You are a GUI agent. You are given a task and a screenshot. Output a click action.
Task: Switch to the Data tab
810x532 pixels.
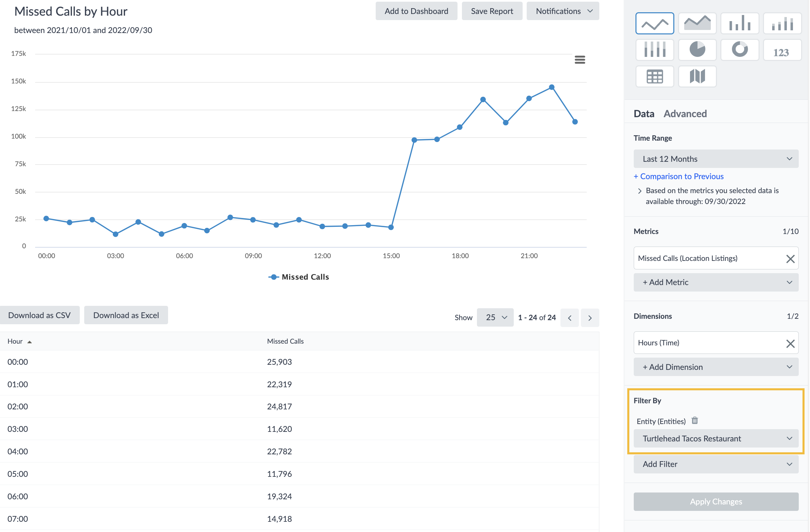point(644,114)
